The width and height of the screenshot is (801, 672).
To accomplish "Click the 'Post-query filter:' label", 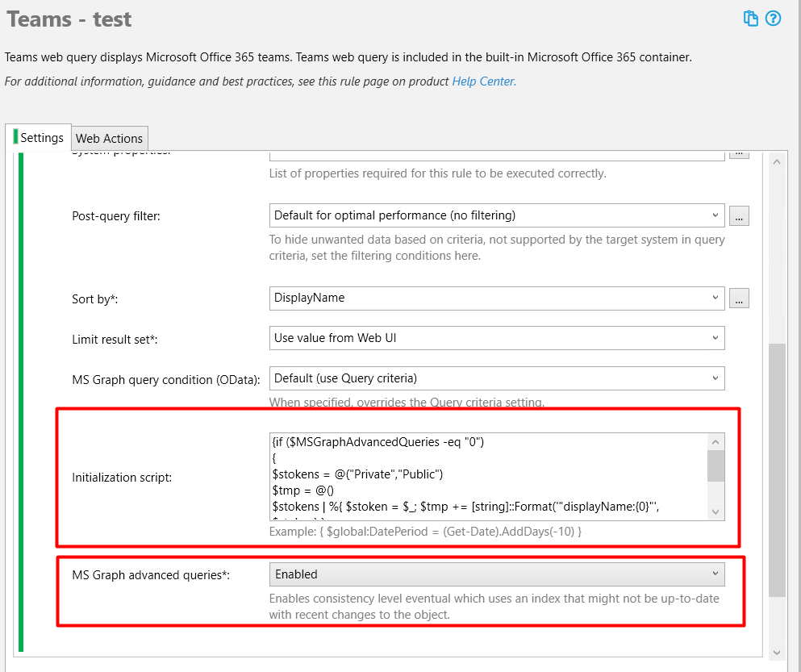I will 116,216.
